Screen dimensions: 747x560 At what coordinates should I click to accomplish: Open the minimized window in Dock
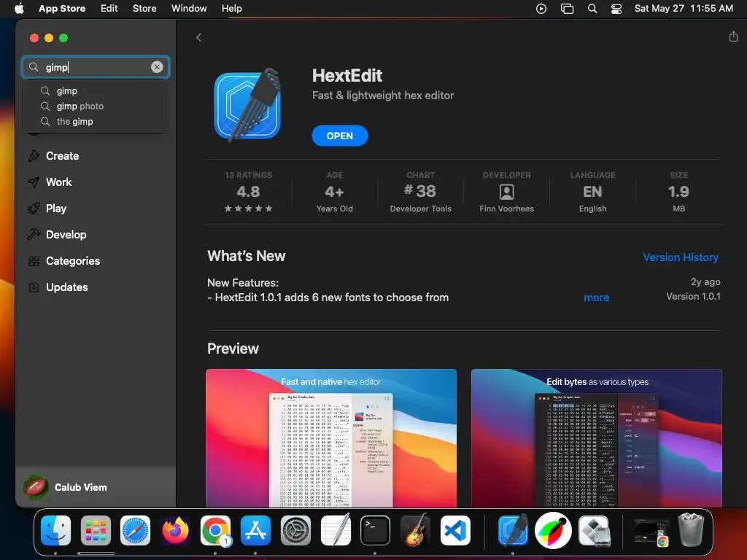[x=651, y=532]
